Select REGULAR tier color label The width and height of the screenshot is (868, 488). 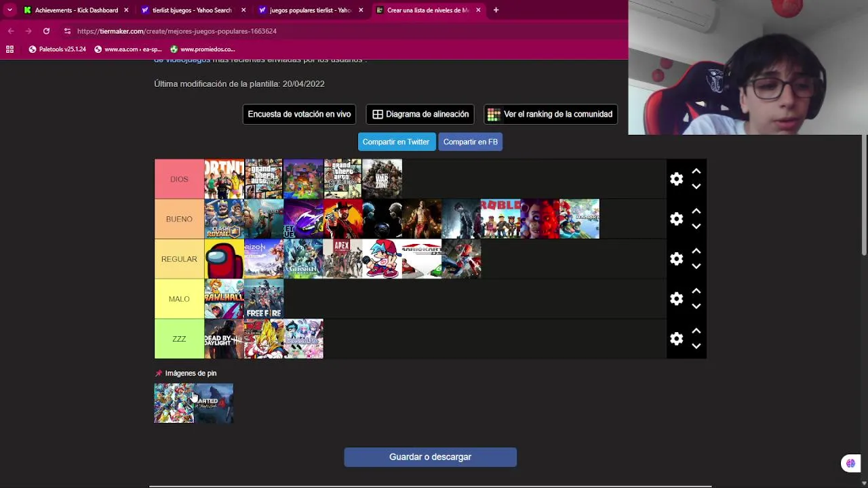click(179, 259)
